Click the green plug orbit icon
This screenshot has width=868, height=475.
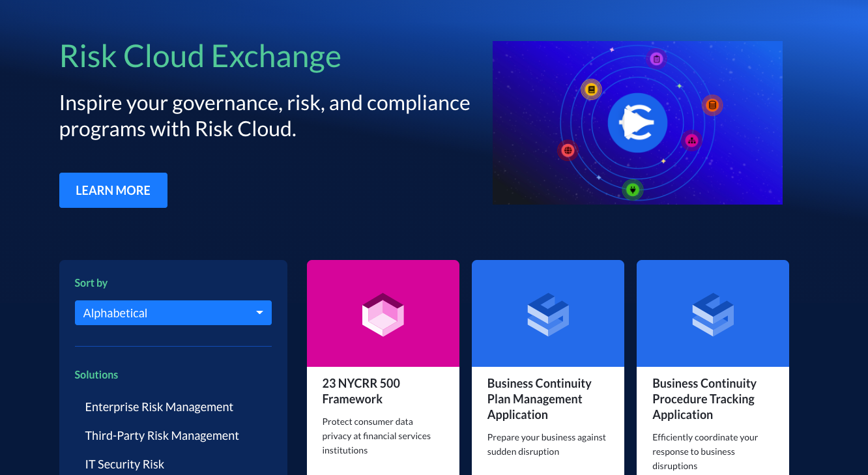point(632,190)
